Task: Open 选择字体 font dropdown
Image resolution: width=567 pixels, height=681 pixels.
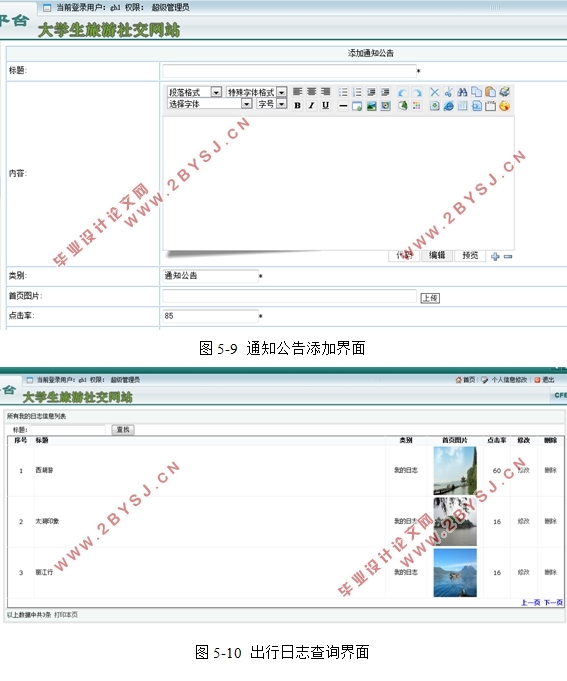Action: coord(210,104)
